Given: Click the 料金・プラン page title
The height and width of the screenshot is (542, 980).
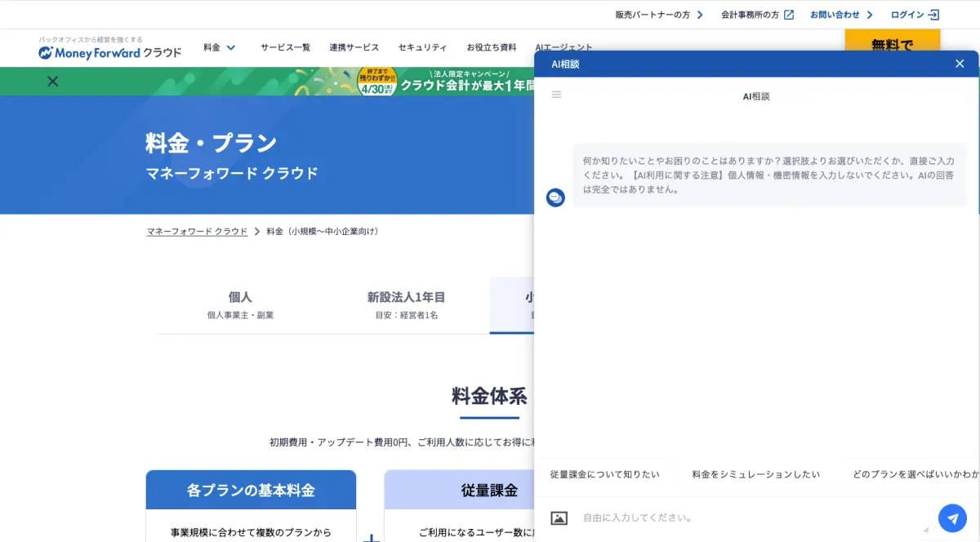Looking at the screenshot, I should [x=212, y=143].
